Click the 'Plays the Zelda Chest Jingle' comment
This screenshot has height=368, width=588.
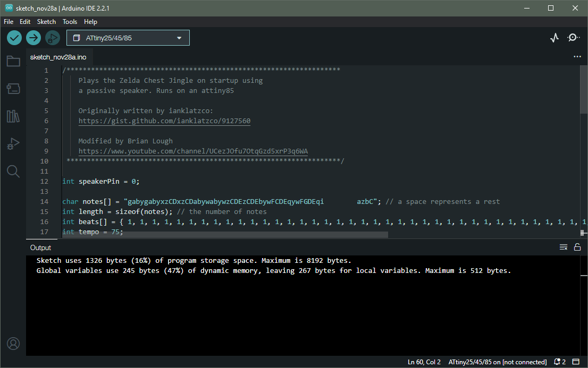pos(171,81)
